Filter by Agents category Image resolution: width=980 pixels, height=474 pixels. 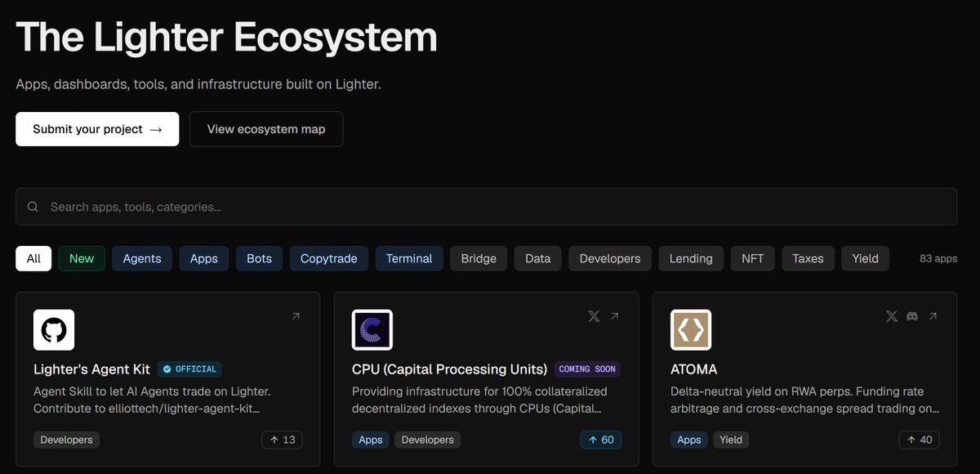coord(142,258)
